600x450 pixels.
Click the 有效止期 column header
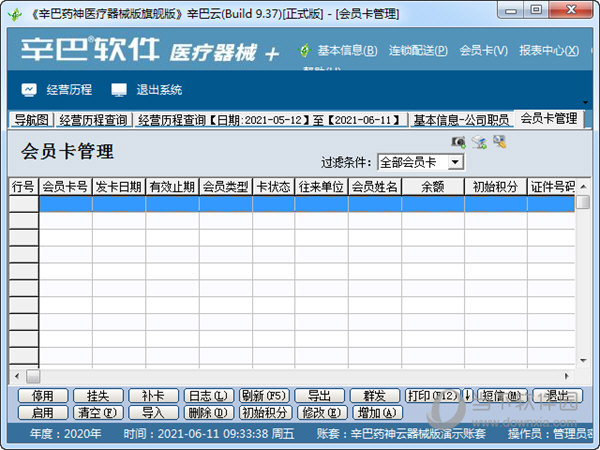173,187
